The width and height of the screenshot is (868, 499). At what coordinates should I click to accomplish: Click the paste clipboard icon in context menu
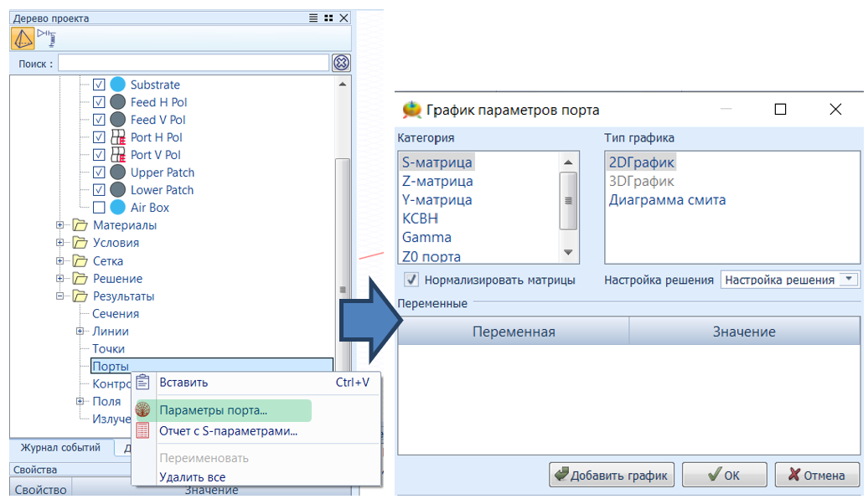tap(142, 383)
